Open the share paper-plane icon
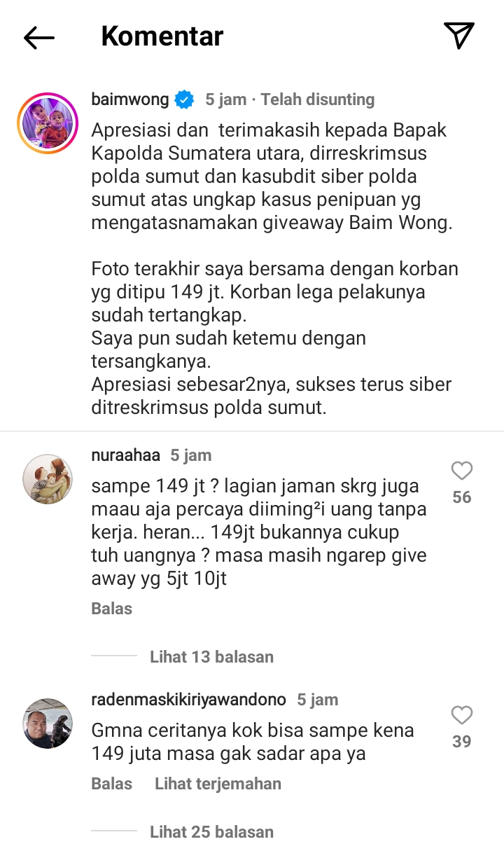Viewport: 504px width, 865px height. click(459, 36)
